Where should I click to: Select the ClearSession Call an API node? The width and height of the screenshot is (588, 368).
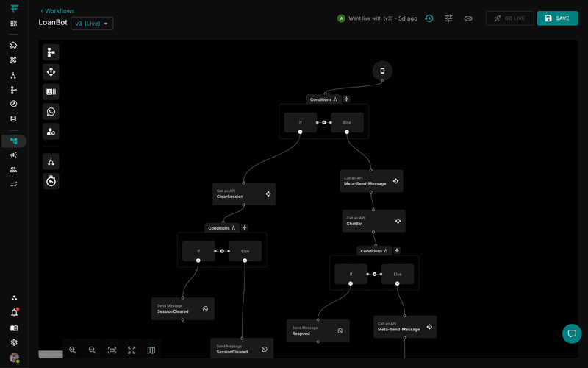tap(244, 194)
